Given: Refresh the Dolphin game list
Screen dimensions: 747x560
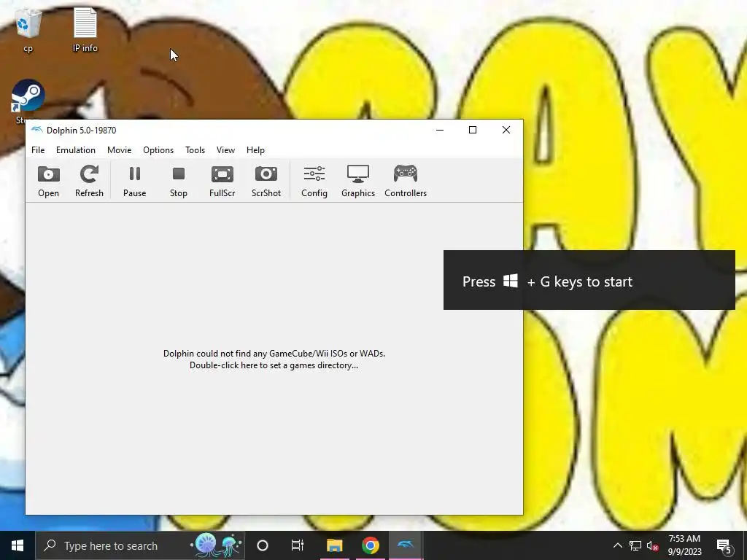Looking at the screenshot, I should coord(89,181).
